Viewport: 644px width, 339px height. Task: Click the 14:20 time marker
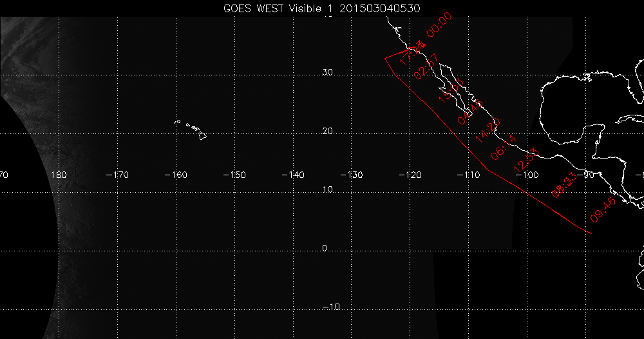[488, 131]
